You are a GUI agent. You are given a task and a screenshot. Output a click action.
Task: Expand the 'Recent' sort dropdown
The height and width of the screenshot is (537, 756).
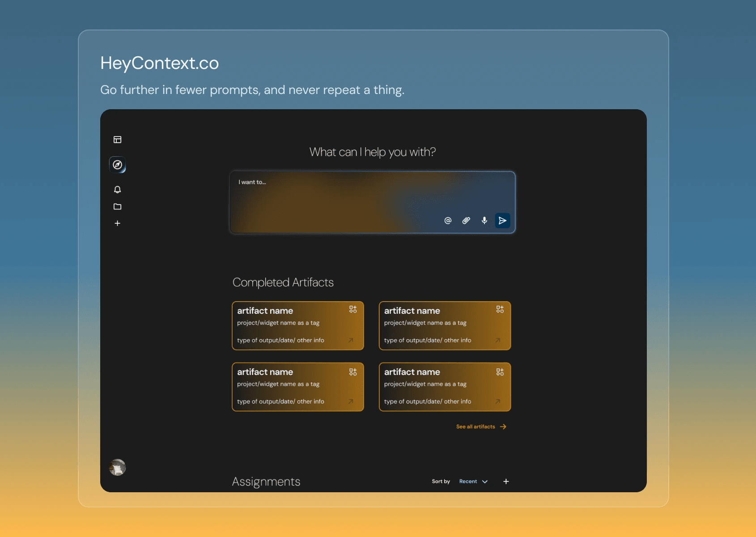coord(473,482)
